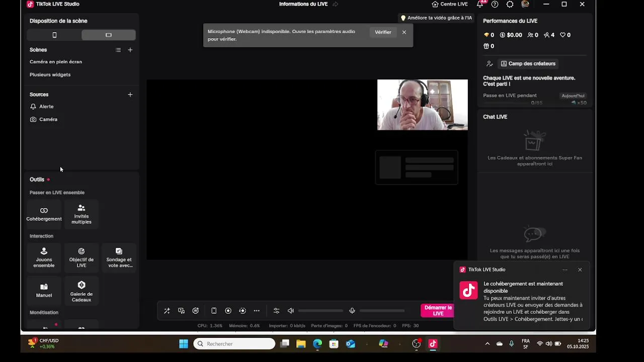This screenshot has width=644, height=362.
Task: Select the Alerte source
Action: [x=46, y=107]
